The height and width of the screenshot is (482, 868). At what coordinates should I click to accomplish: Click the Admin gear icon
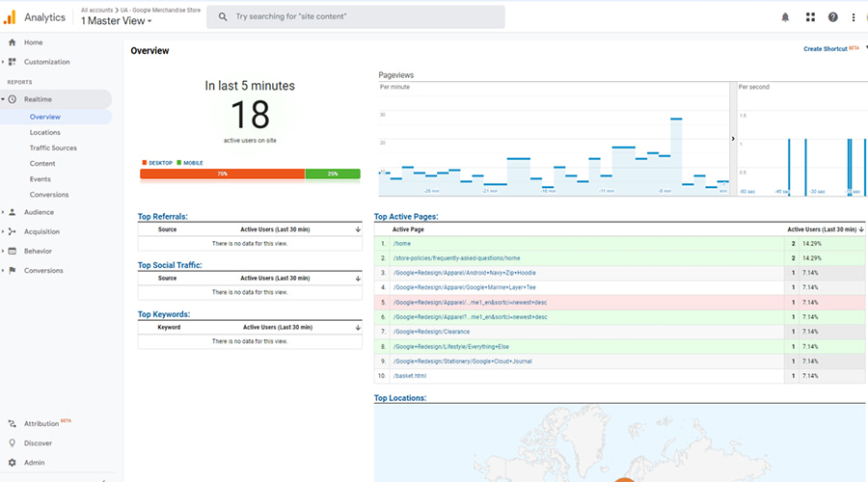(13, 462)
